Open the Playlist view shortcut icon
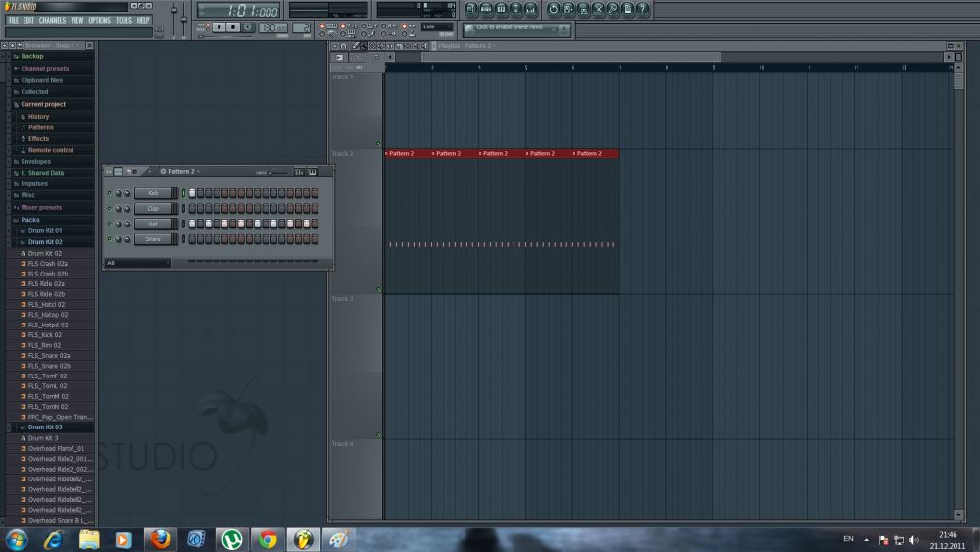980x552 pixels. click(472, 10)
